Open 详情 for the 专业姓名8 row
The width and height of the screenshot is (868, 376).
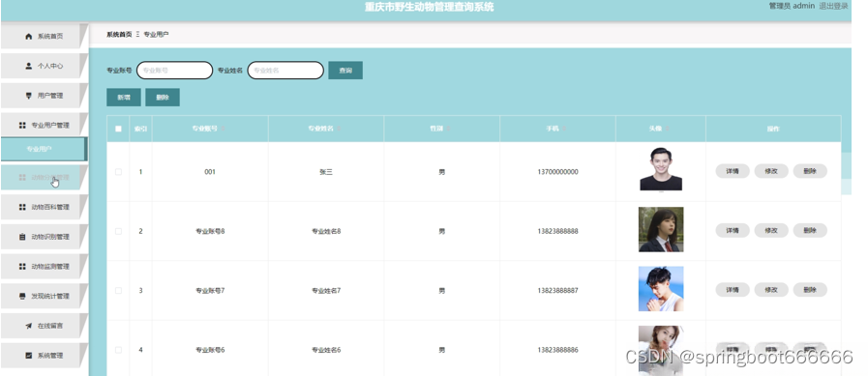pos(733,231)
